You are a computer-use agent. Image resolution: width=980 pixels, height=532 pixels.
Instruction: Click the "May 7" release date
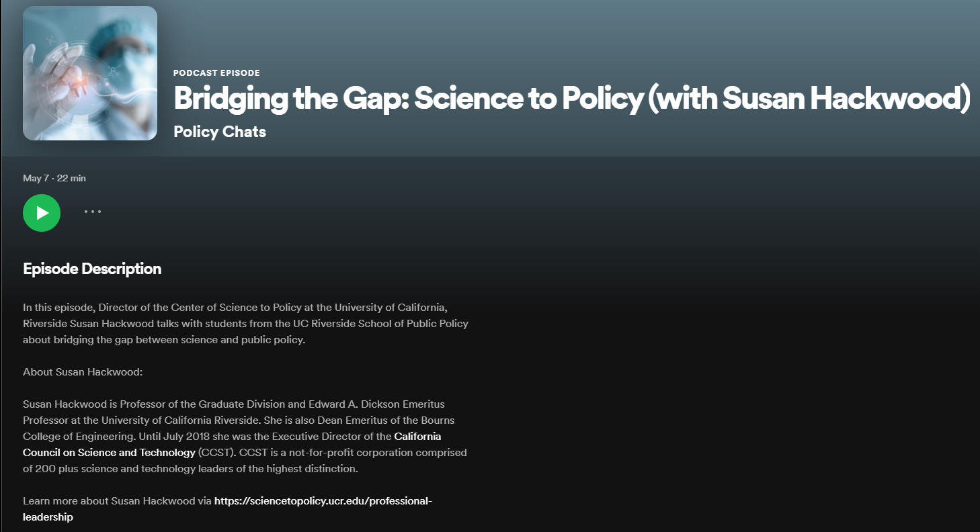(x=36, y=178)
